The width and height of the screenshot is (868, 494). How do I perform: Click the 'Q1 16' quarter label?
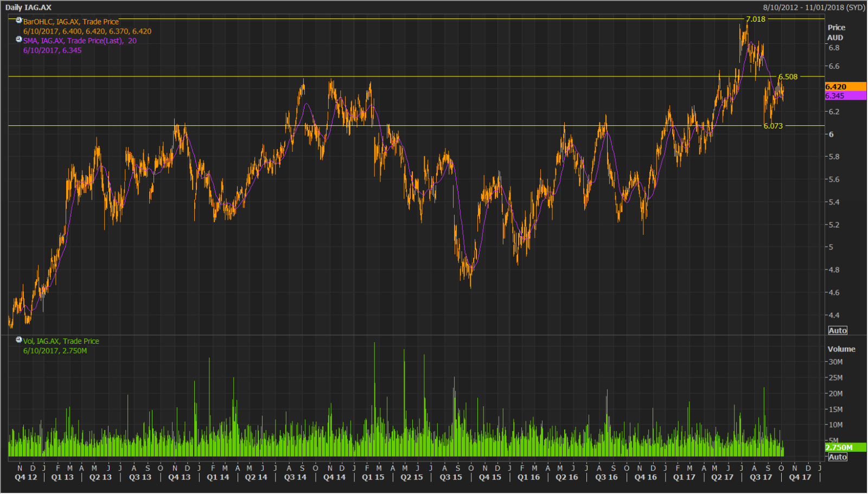tap(528, 478)
